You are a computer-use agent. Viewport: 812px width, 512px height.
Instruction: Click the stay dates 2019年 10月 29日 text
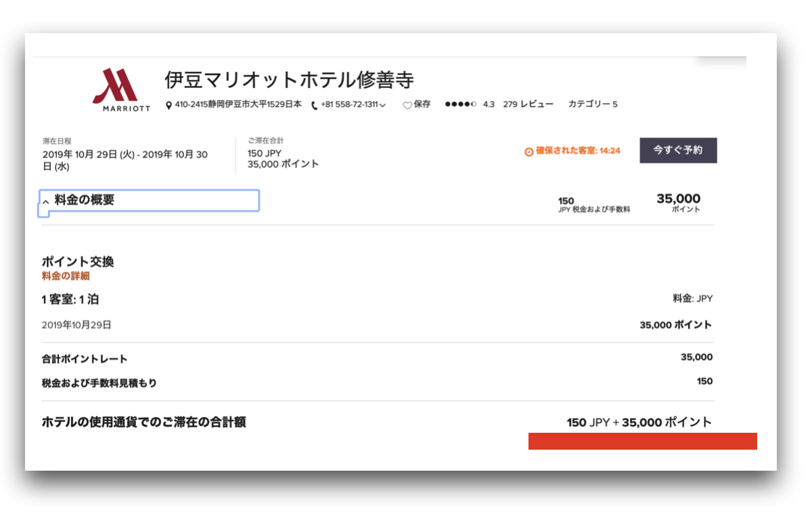tap(125, 160)
